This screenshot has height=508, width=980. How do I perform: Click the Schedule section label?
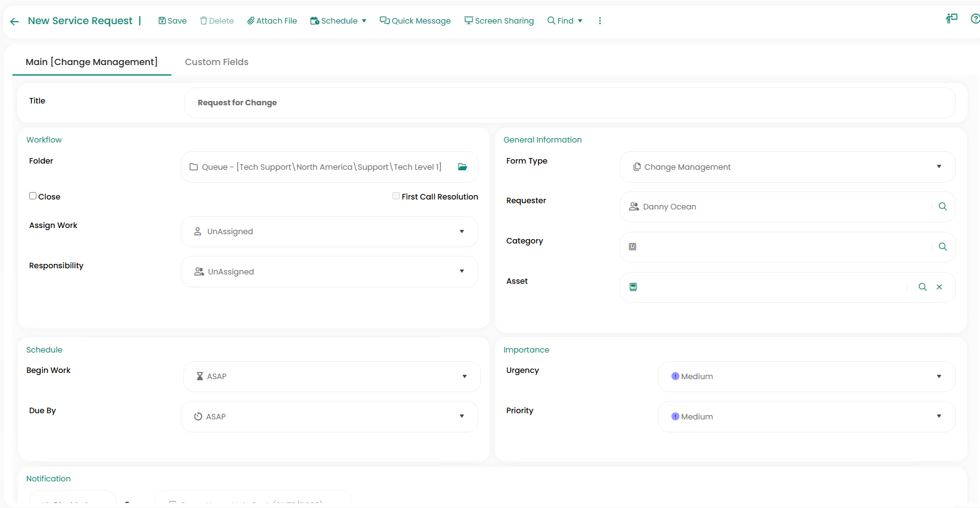pos(45,350)
